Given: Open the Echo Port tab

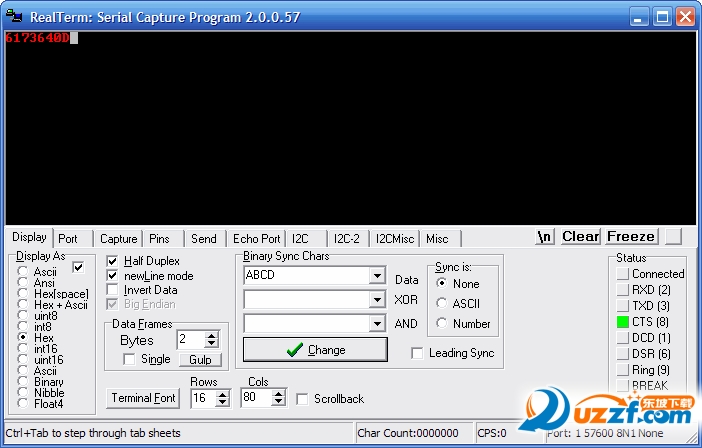Looking at the screenshot, I should [x=257, y=239].
